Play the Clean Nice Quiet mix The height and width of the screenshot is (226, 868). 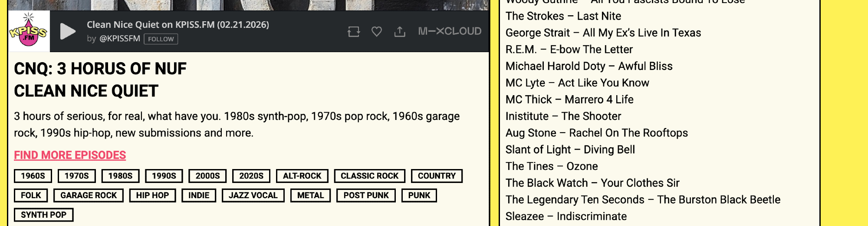(x=67, y=31)
